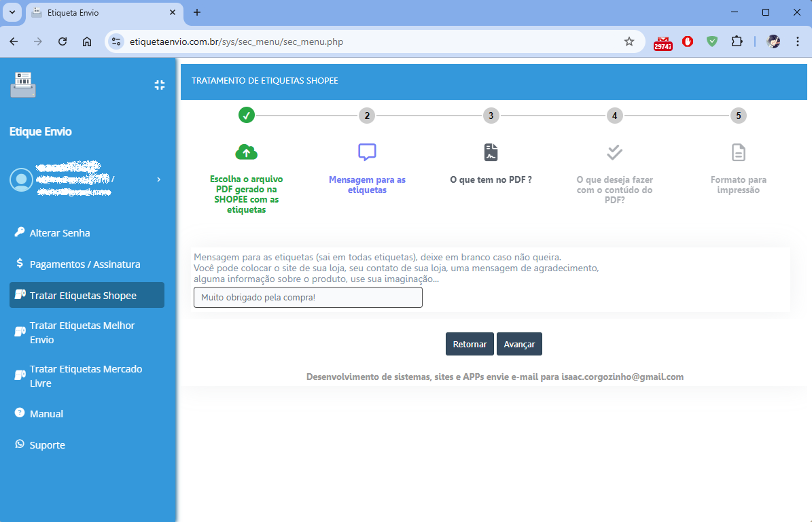Viewport: 812px width, 522px height.
Task: Select Pagamentos / Assinatura menu item
Action: [x=84, y=264]
